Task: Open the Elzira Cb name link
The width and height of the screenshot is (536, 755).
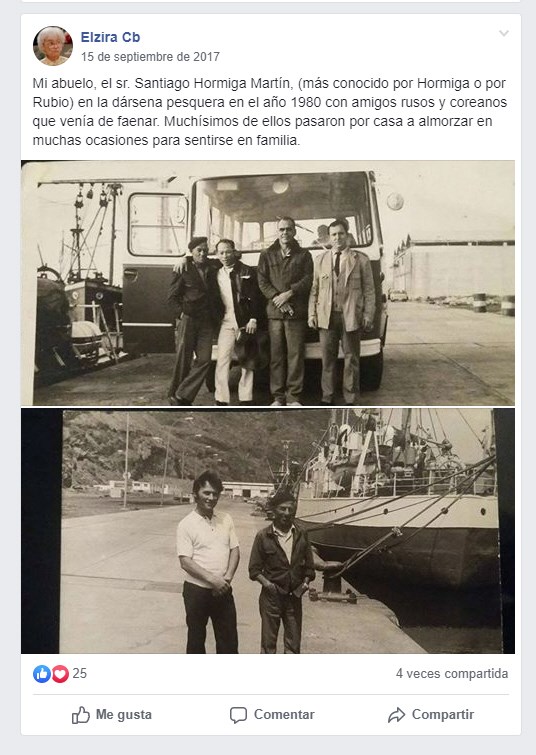Action: [x=110, y=37]
